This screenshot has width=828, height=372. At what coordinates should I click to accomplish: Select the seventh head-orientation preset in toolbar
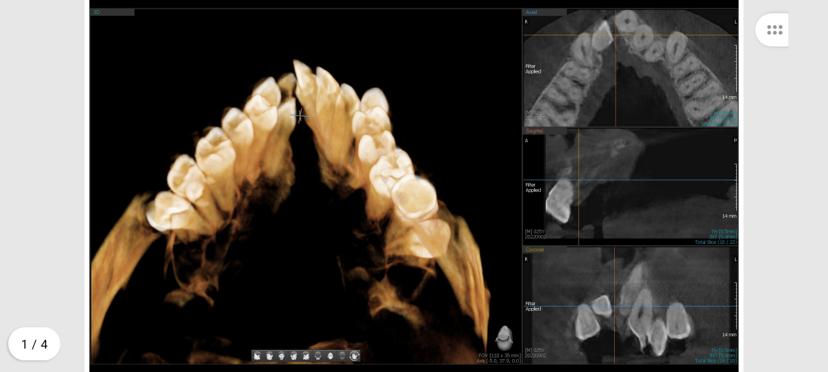[331, 356]
